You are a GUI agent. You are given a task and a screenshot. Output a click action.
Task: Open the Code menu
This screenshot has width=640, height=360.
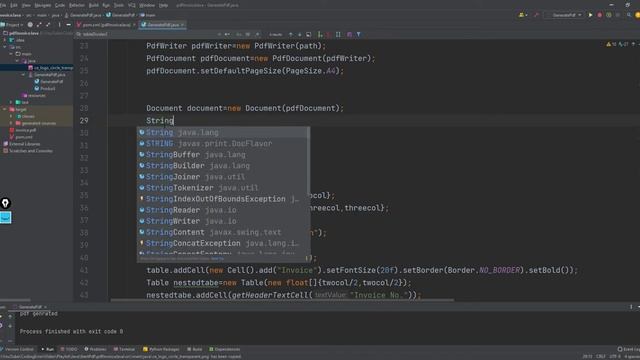(60, 5)
